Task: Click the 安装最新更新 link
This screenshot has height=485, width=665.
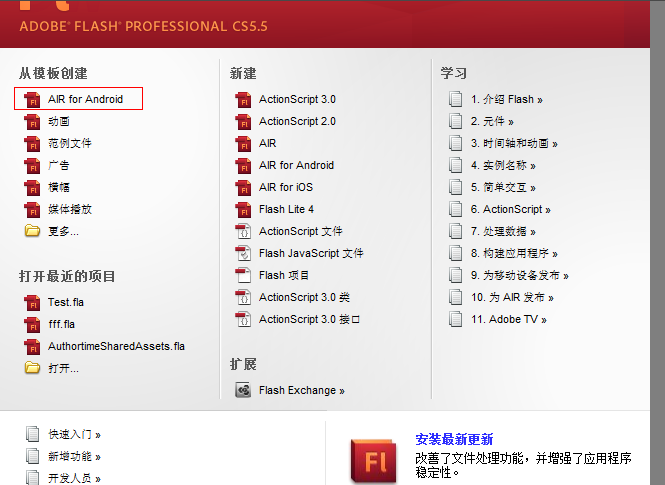Action: [454, 439]
